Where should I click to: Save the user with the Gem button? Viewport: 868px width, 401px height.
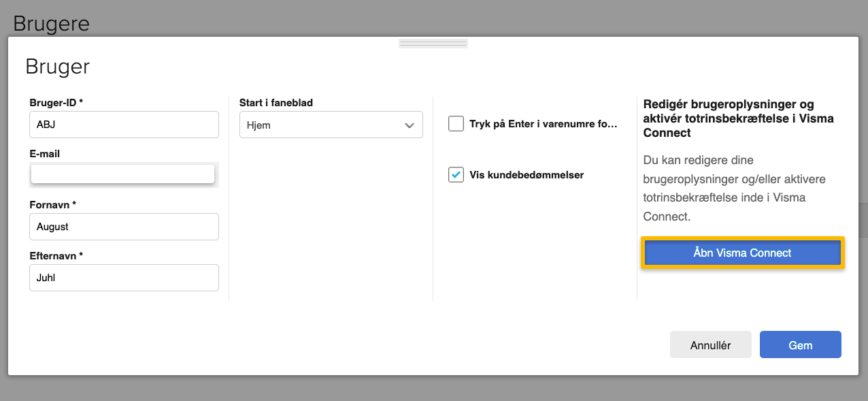[800, 344]
